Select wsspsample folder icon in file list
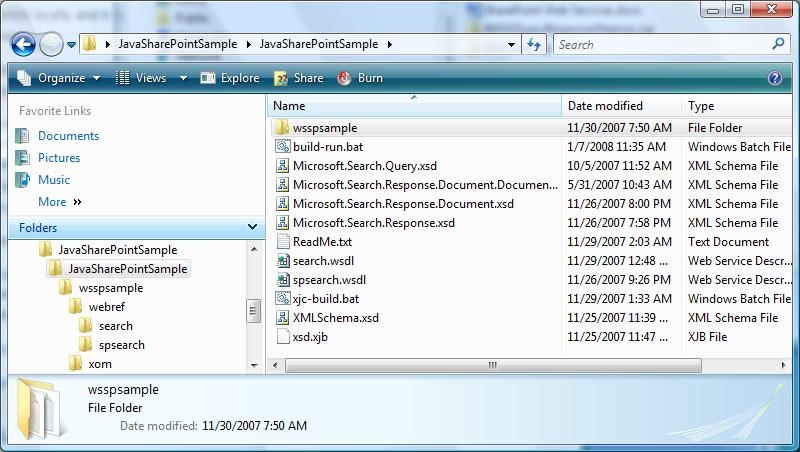Screen dimensions: 800x452 282,128
